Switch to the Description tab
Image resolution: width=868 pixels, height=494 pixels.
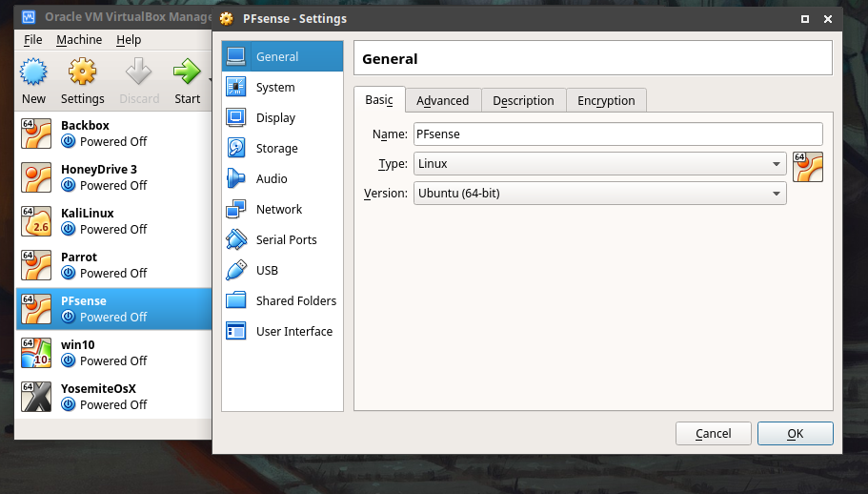[x=523, y=100]
